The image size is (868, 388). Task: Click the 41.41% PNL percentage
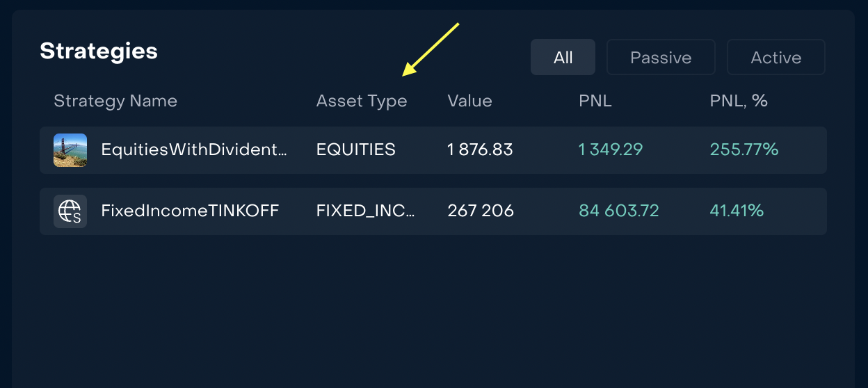(737, 211)
